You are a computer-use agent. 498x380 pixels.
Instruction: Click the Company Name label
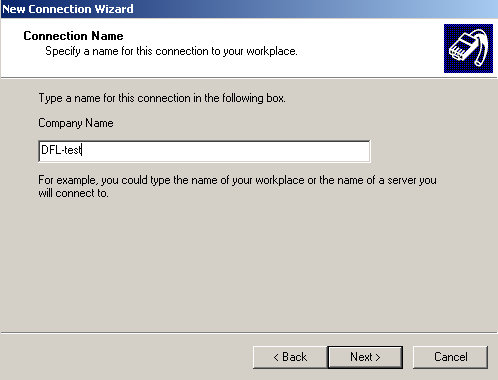click(x=76, y=123)
